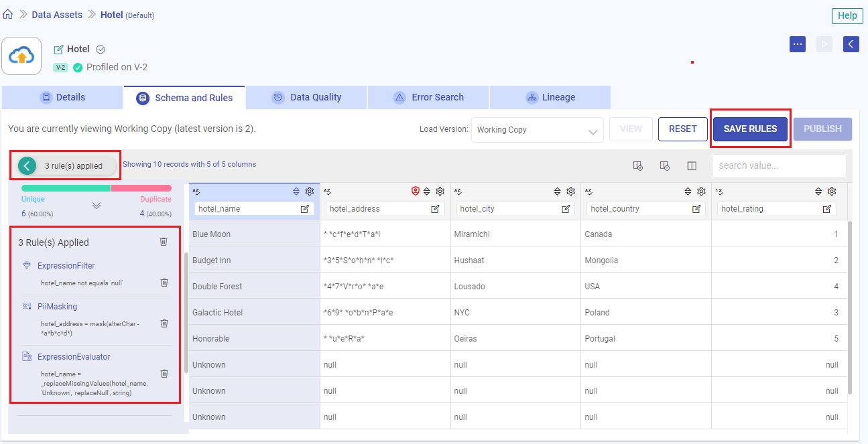This screenshot has height=444, width=868.
Task: Open the column layout view icon
Action: coord(692,166)
